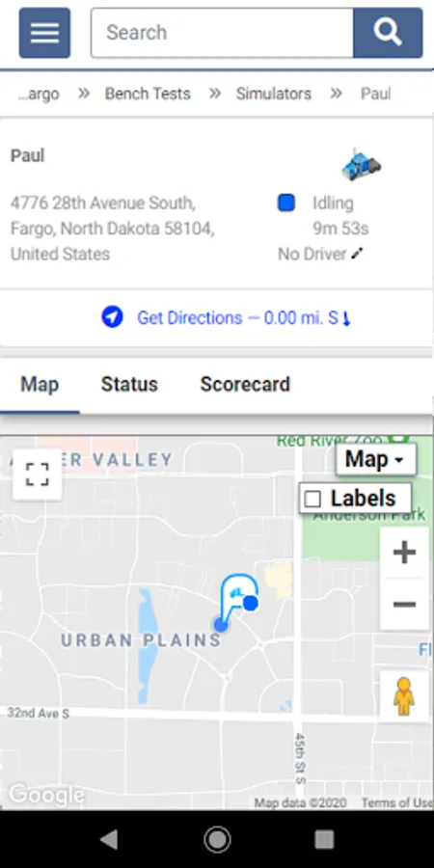The width and height of the screenshot is (434, 868).
Task: Zoom out the map with minus
Action: [404, 604]
